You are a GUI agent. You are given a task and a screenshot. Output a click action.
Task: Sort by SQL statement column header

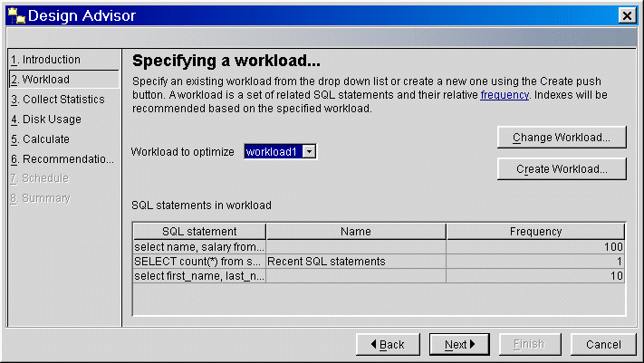199,232
